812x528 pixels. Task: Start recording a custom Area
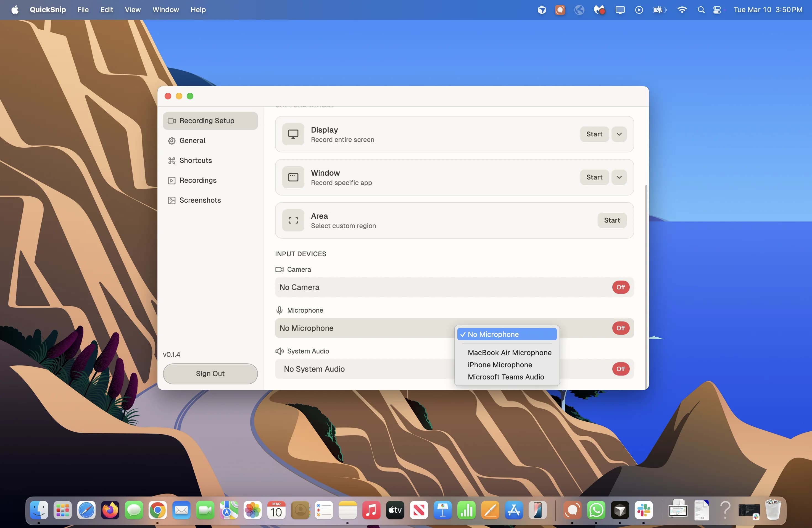pyautogui.click(x=612, y=220)
